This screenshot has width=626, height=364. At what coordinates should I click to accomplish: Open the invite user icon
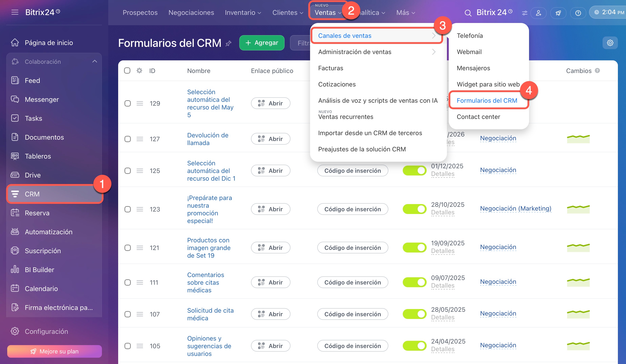538,13
